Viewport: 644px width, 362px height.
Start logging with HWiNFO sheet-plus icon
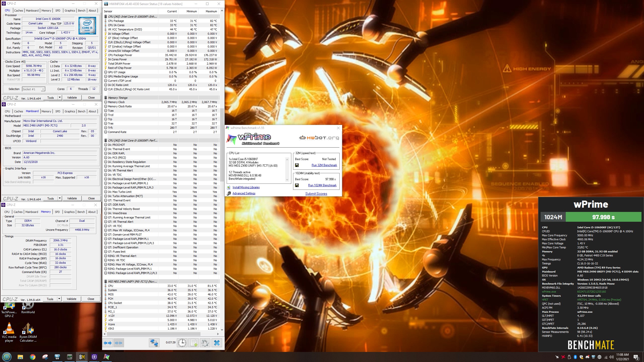pos(194,343)
